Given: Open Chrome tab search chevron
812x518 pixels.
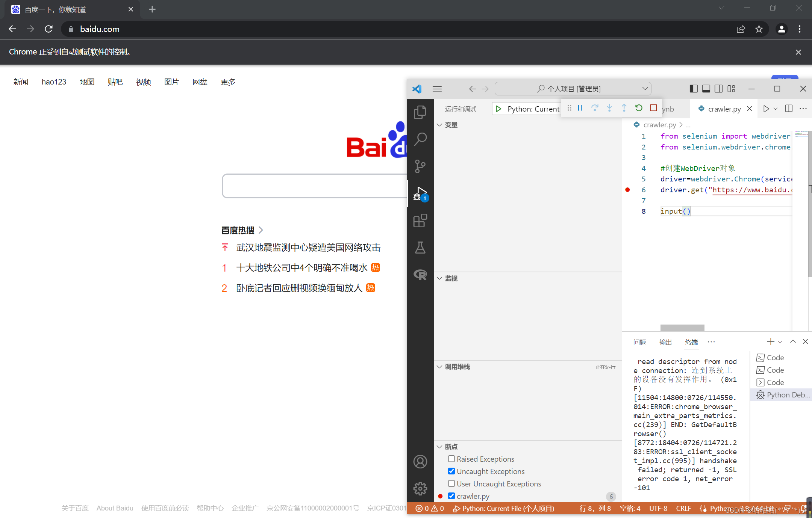Looking at the screenshot, I should click(721, 8).
